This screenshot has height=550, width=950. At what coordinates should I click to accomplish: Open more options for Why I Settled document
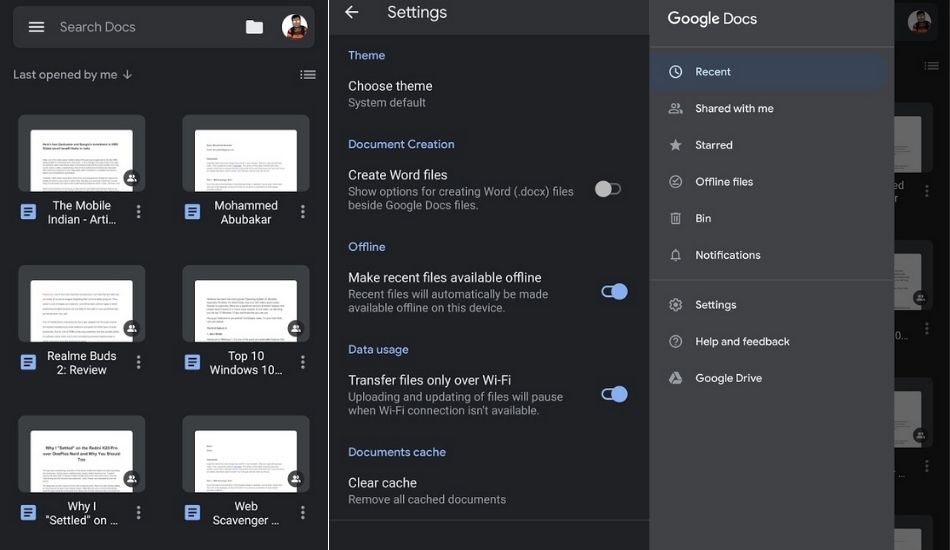[x=139, y=512]
